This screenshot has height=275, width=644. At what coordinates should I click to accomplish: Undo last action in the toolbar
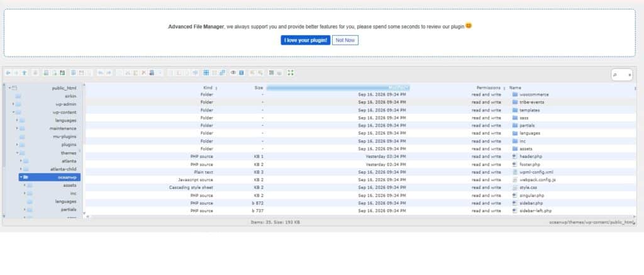point(100,73)
